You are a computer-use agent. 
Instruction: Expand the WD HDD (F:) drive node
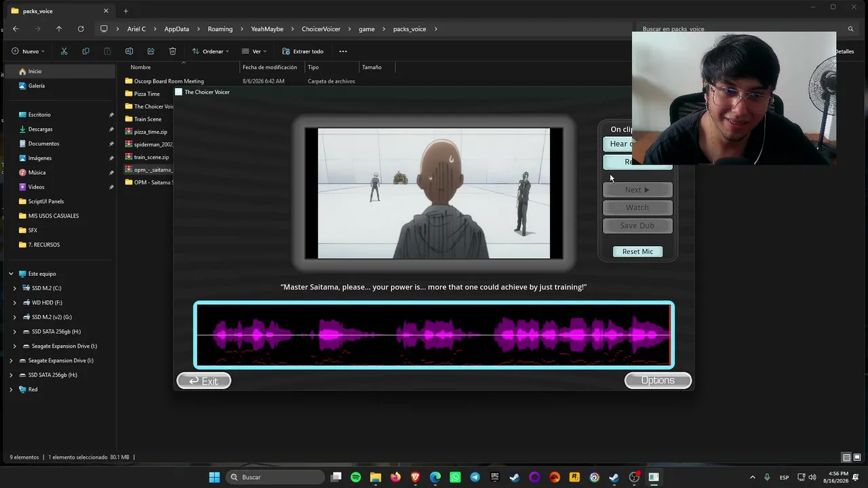15,303
